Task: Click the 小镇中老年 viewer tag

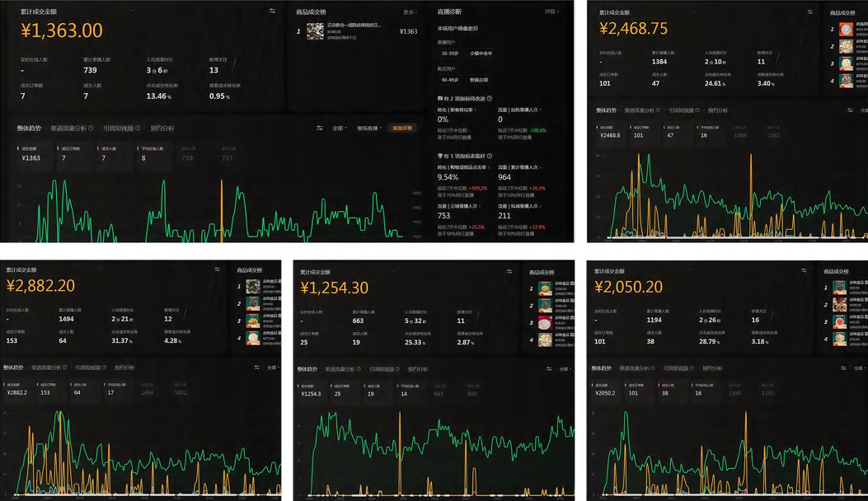Action: (481, 53)
